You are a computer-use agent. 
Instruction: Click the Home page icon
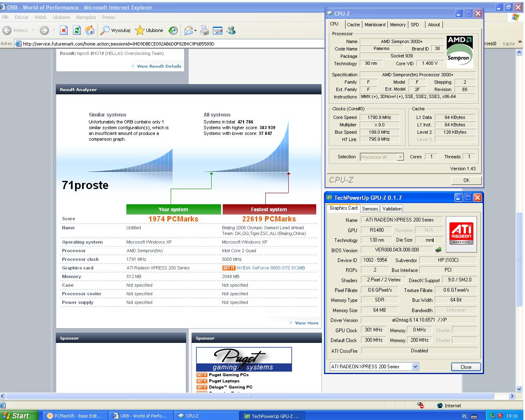(90, 30)
